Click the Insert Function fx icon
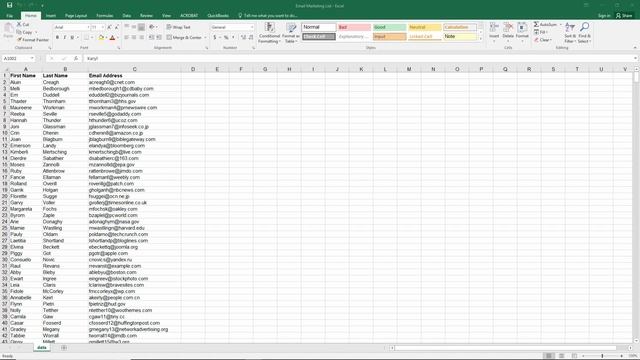 tap(76, 58)
